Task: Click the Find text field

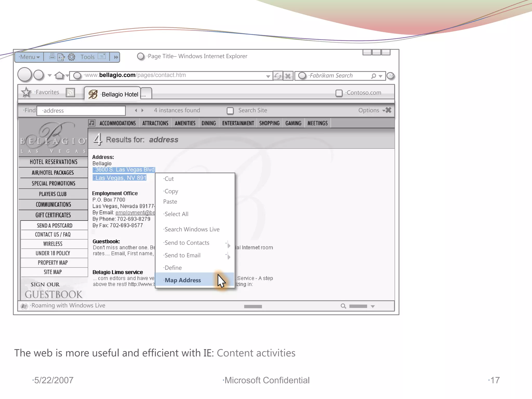Action: point(81,111)
